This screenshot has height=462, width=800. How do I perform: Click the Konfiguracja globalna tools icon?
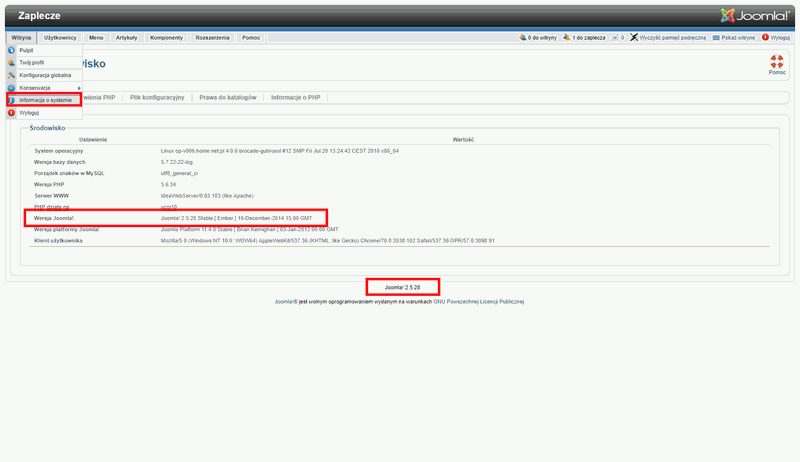(11, 75)
